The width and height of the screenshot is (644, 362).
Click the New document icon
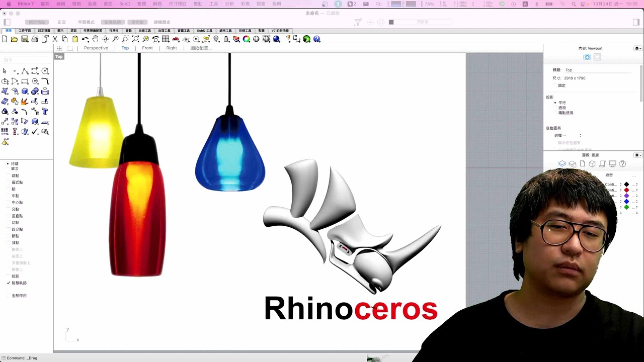coord(5,39)
